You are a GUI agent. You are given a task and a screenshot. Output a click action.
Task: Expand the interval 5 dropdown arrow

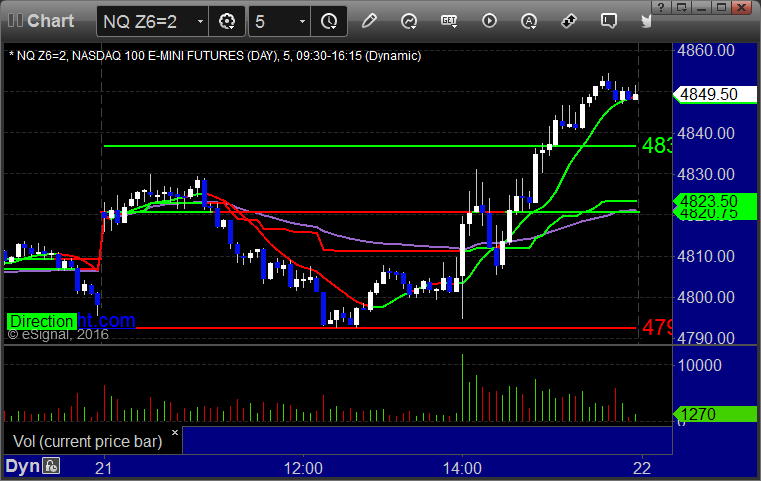[302, 21]
